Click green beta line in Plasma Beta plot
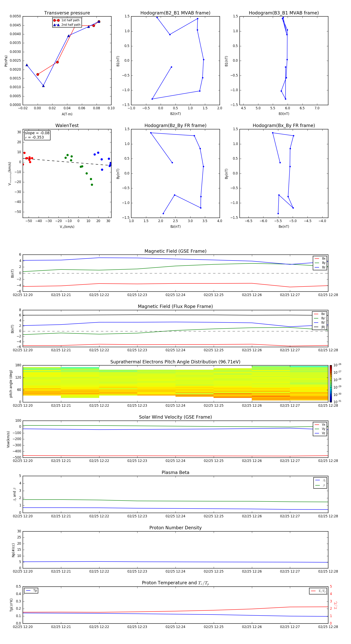 [175, 501]
